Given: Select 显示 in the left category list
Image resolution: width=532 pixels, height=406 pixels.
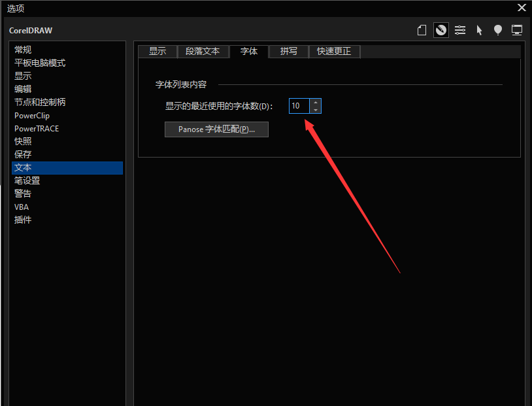Looking at the screenshot, I should [x=67, y=76].
